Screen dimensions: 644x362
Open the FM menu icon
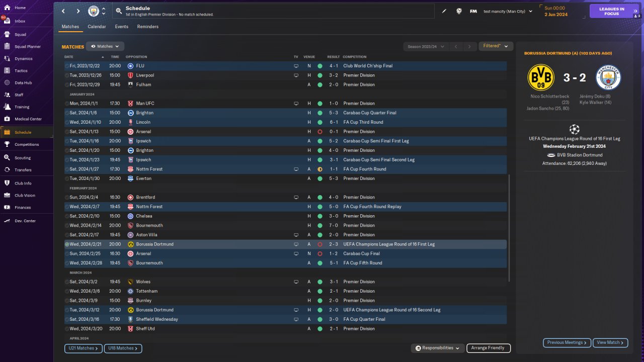473,11
